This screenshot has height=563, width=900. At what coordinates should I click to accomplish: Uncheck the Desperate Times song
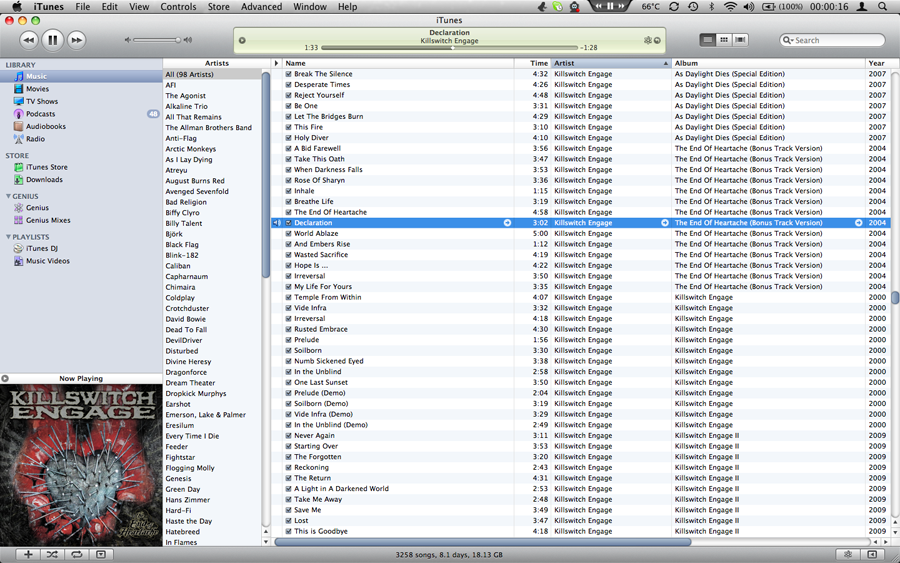289,84
